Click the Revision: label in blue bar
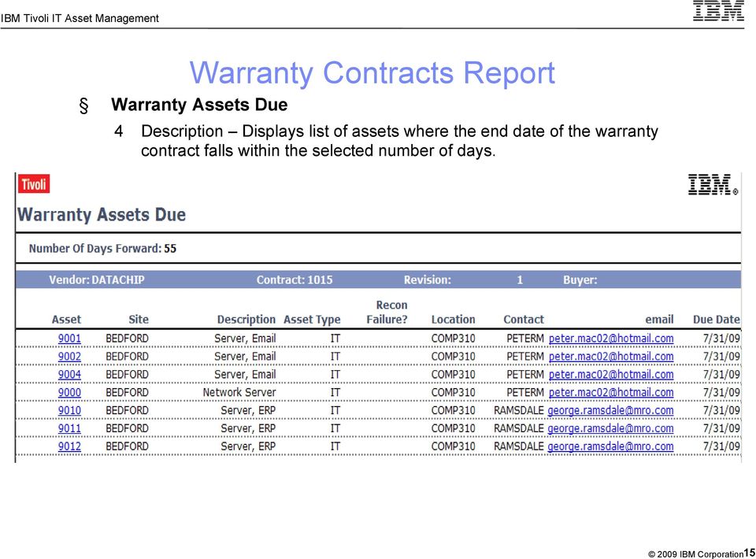The image size is (756, 559). (427, 280)
